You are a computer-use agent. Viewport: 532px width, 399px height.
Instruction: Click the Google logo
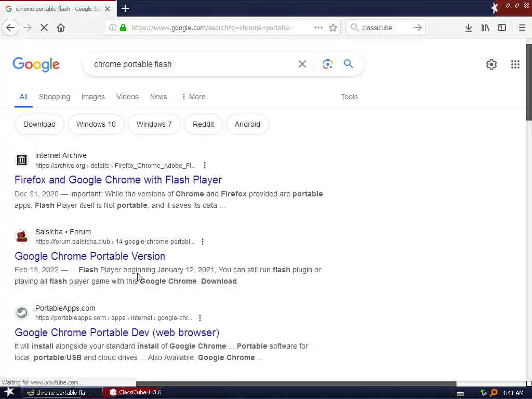[36, 64]
